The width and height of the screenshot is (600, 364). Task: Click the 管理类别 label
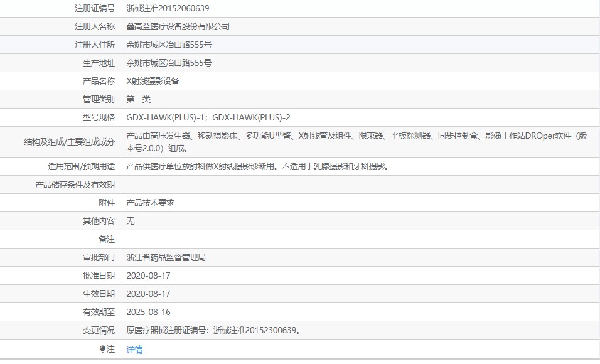(99, 99)
